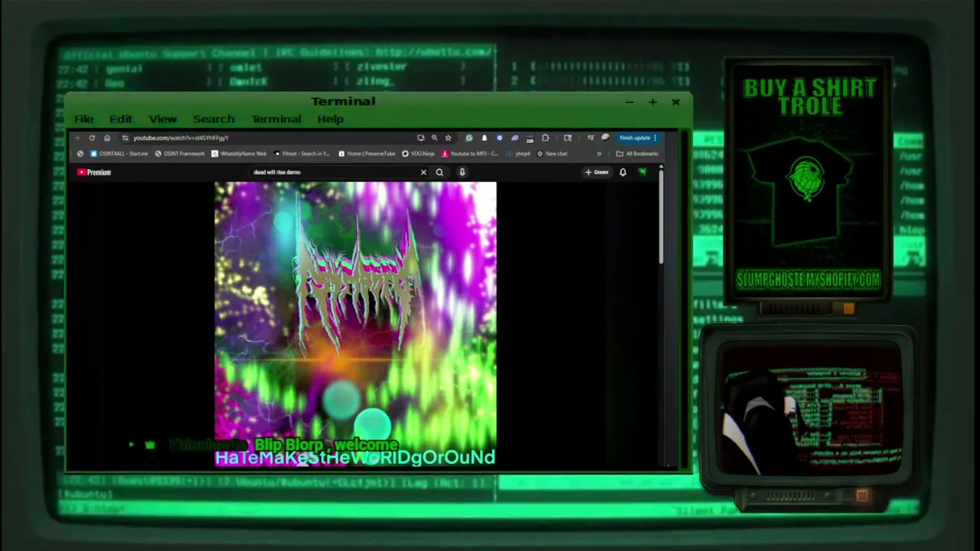The image size is (980, 551).
Task: Bookmark this page with the star icon
Action: (448, 138)
